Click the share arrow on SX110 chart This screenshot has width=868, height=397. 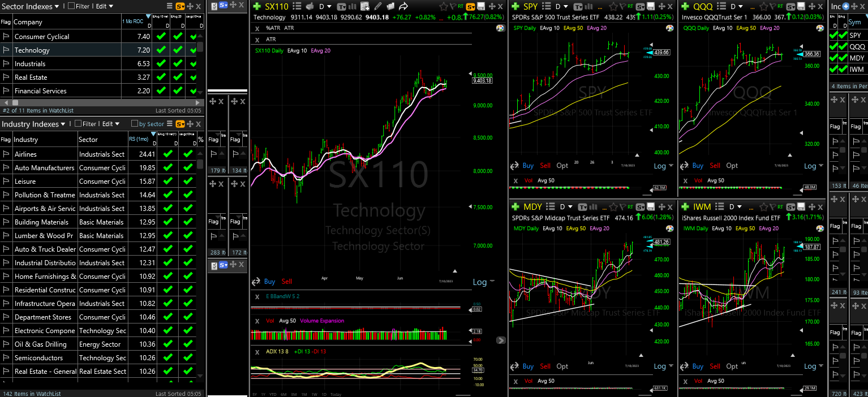pyautogui.click(x=403, y=7)
